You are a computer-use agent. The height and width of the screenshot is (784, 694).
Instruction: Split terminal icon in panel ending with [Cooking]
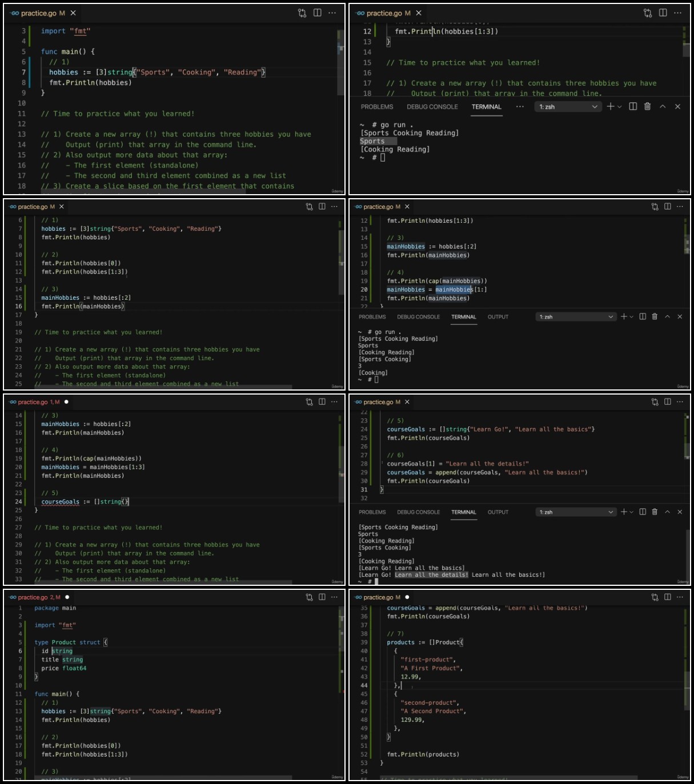[643, 316]
